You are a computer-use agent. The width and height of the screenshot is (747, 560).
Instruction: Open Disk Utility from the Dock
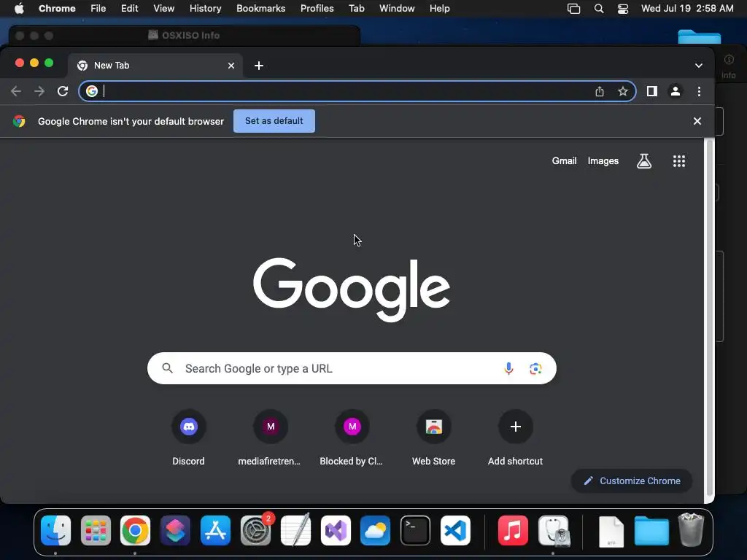pyautogui.click(x=554, y=531)
